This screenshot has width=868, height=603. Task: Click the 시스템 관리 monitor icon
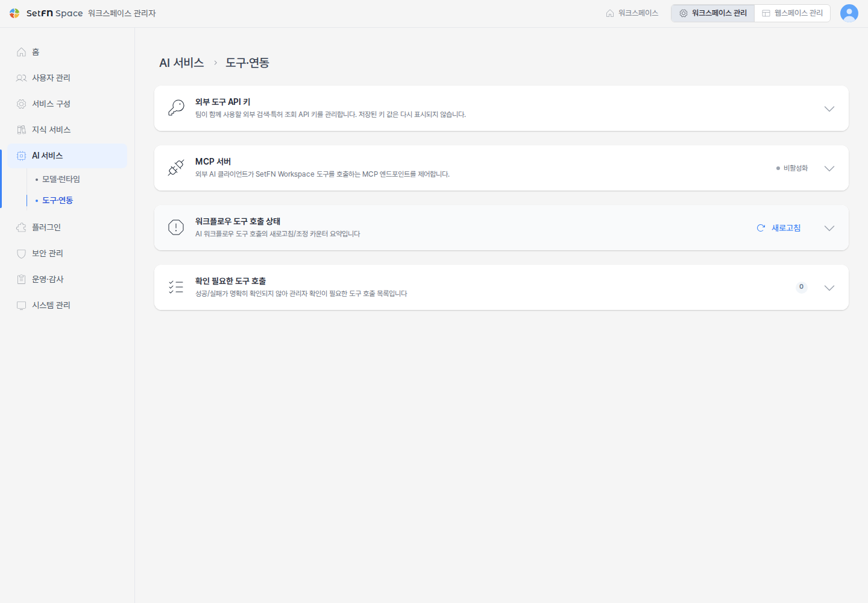[x=22, y=305]
